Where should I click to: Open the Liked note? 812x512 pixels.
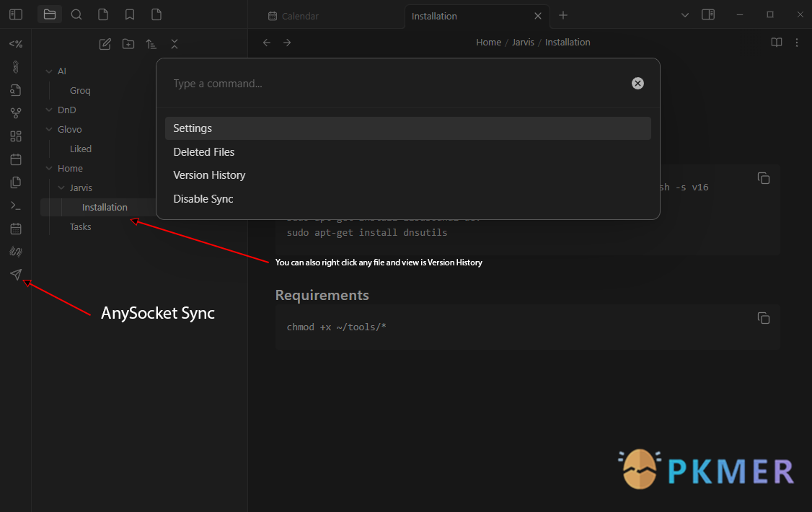[x=81, y=149]
